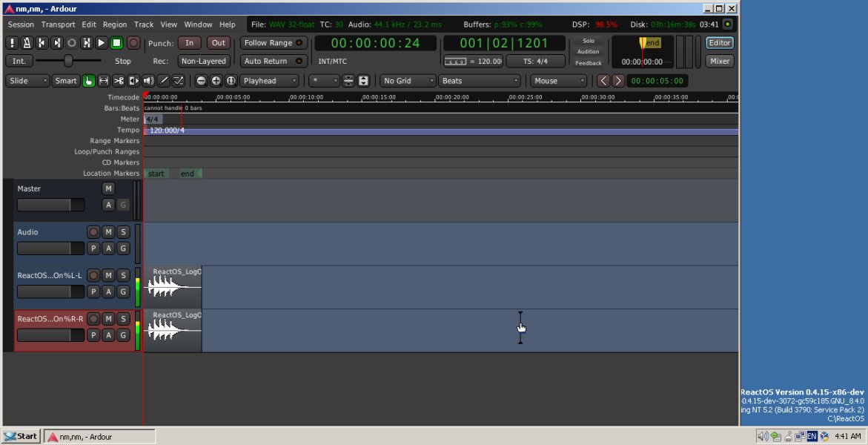The image size is (868, 445).
Task: Jump playhead to session start
Action: pyautogui.click(x=42, y=43)
